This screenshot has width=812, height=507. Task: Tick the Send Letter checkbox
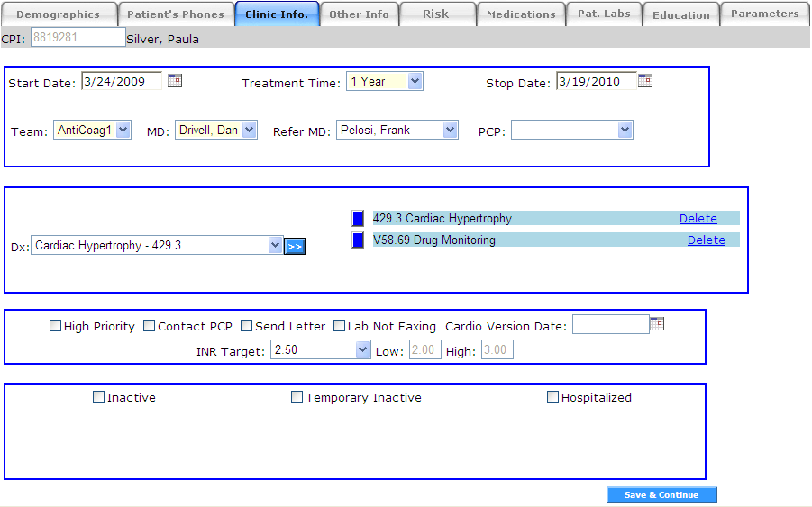pos(247,326)
